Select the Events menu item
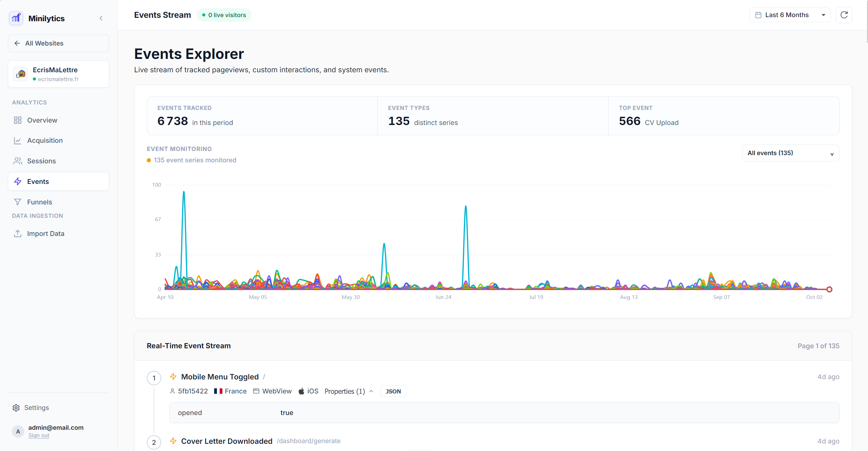 [x=59, y=181]
